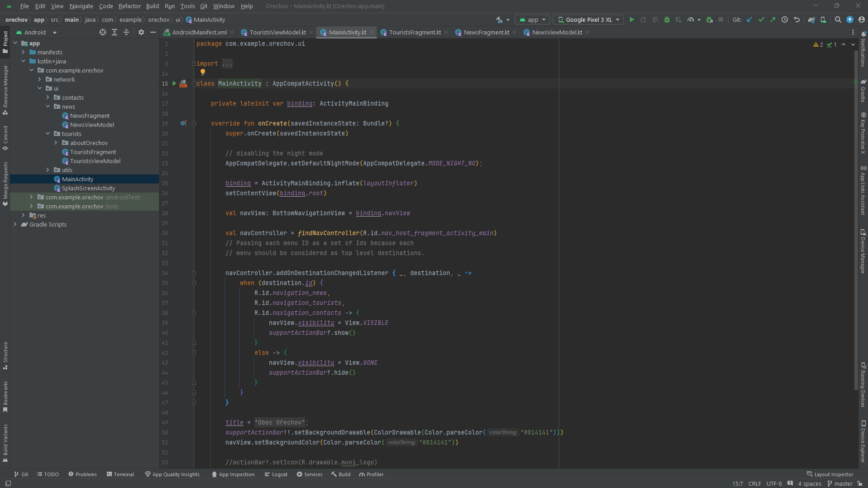Open the app run configuration dropdown
Image resolution: width=868 pixels, height=488 pixels.
click(532, 19)
